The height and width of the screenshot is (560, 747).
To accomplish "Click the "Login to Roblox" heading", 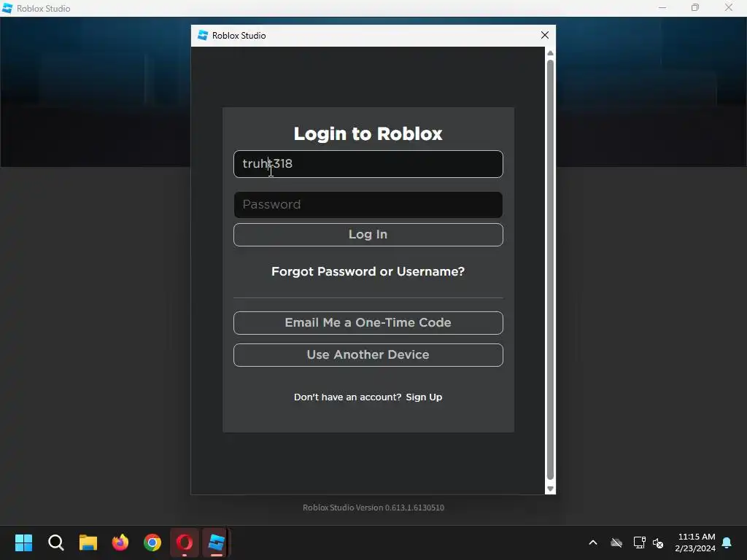I will point(368,134).
